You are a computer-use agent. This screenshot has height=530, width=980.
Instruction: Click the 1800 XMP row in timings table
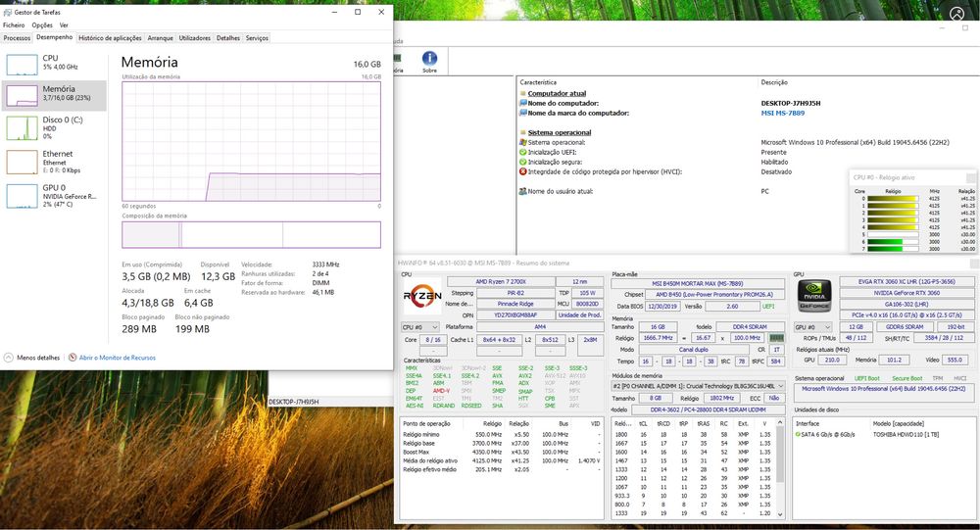tap(693, 434)
